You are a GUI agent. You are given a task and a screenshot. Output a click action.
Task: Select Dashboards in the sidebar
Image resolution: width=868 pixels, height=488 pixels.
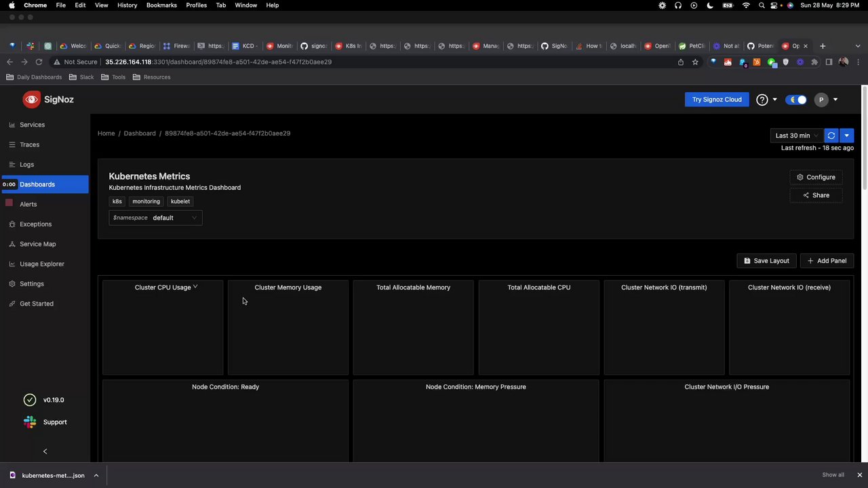coord(45,184)
